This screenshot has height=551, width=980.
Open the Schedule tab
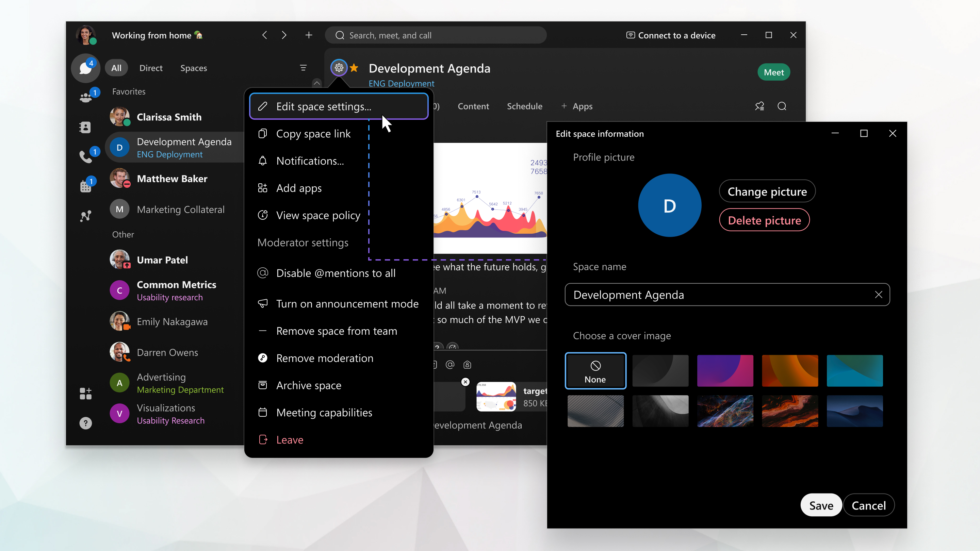[525, 106]
